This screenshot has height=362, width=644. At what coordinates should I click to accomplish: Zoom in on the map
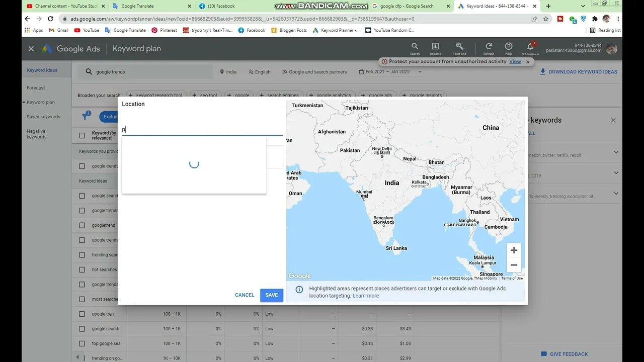514,250
